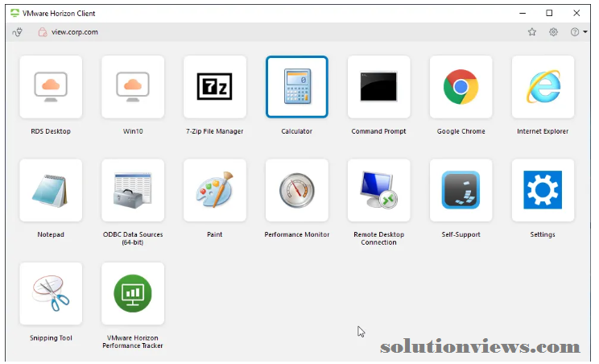Screen dimensions: 599x364
Task: Open the Performance Monitor icon
Action: point(297,190)
